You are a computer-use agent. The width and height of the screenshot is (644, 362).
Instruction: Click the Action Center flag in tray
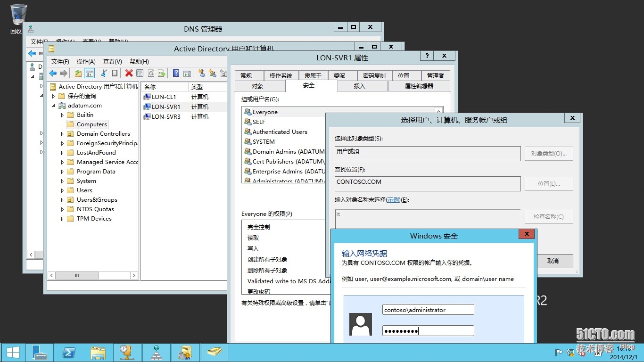(559, 352)
